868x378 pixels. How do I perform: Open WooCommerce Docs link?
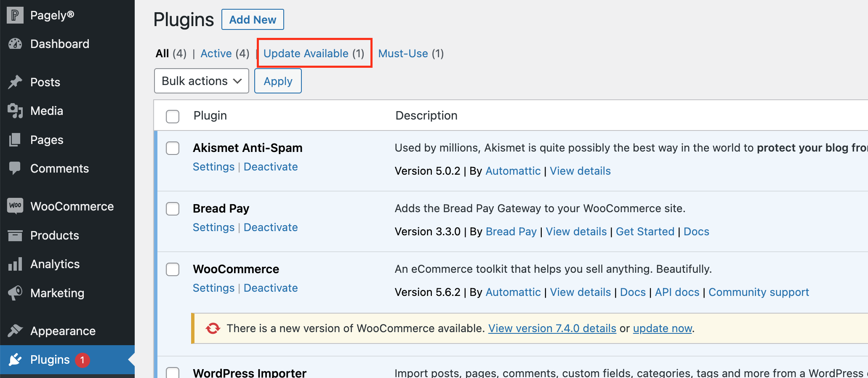coord(633,292)
